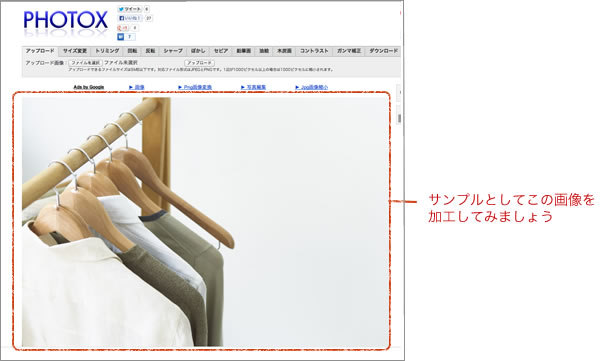Screen dimensions: 607x361
Task: Click the アップロード submit button
Action: (x=199, y=63)
